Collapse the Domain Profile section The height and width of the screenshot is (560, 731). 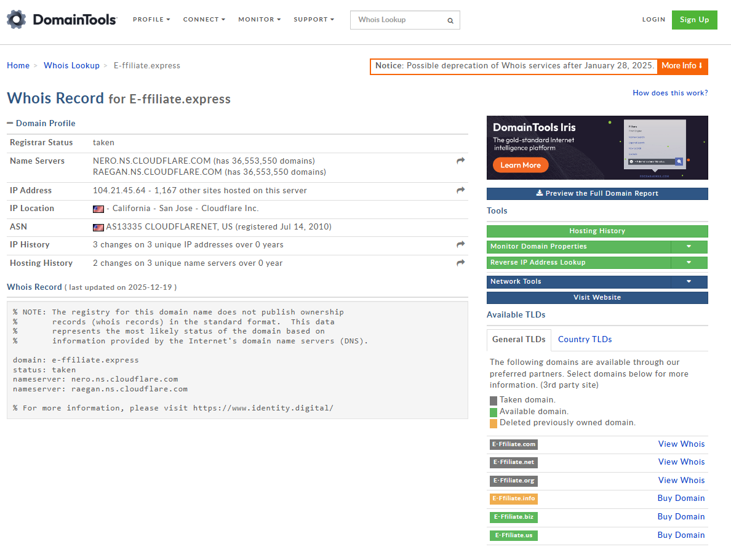pos(9,122)
